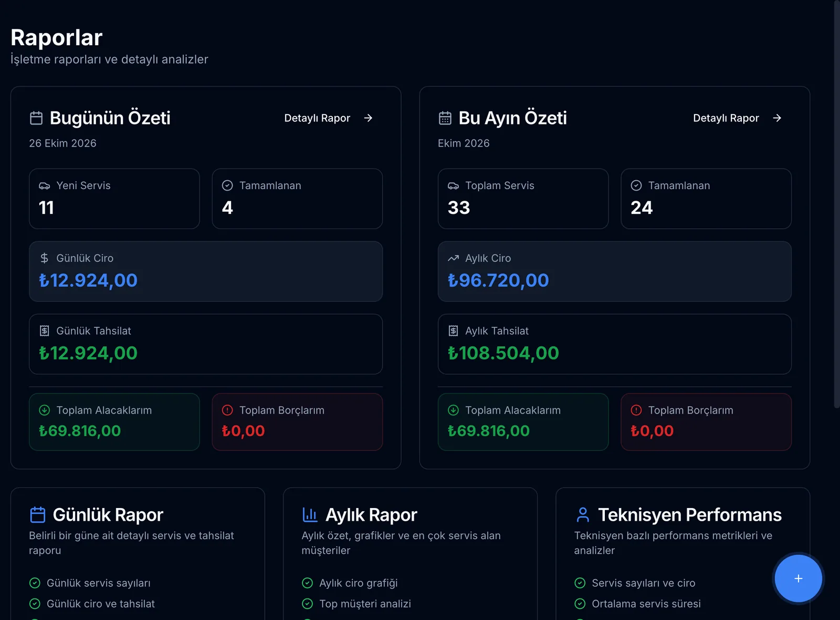Screen dimensions: 840x620
Task: Click the calendar icon beside Bugünün Özeti
Action: tap(36, 118)
